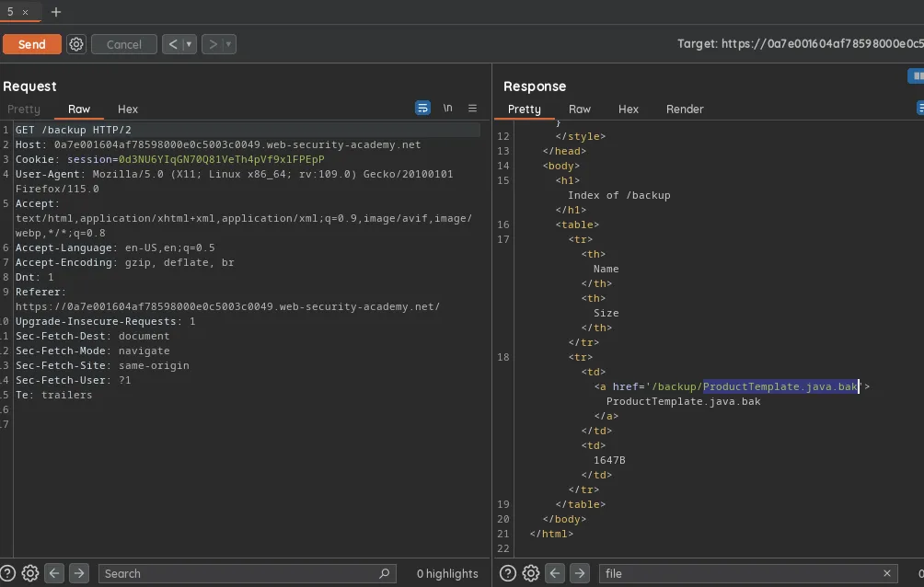Click the 'Accept-Encoding: gzip, deflate, br' header
Image resolution: width=924 pixels, height=587 pixels.
(125, 262)
